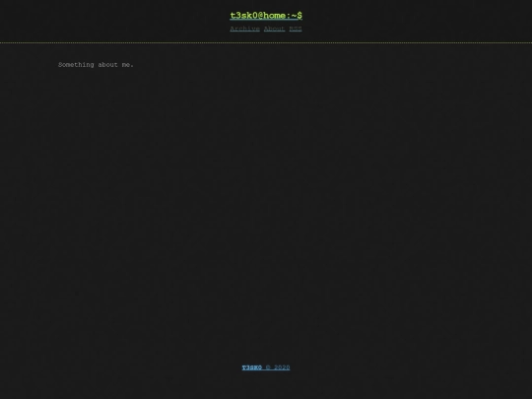Open the RSS feed link
The image size is (532, 399).
pyautogui.click(x=296, y=29)
